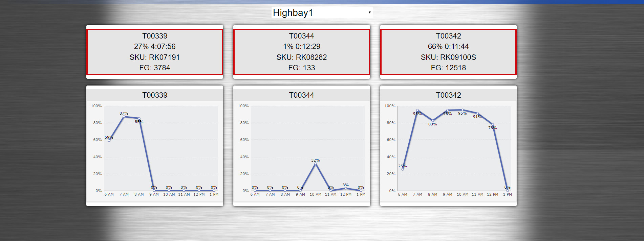
Task: Click the T00339 status card
Action: [155, 52]
